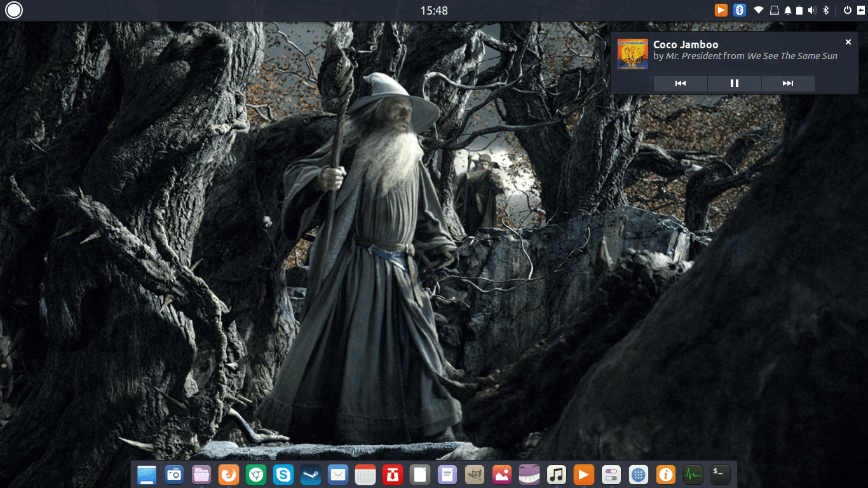Open the text editor icon in dock
The image size is (868, 488).
point(447,475)
